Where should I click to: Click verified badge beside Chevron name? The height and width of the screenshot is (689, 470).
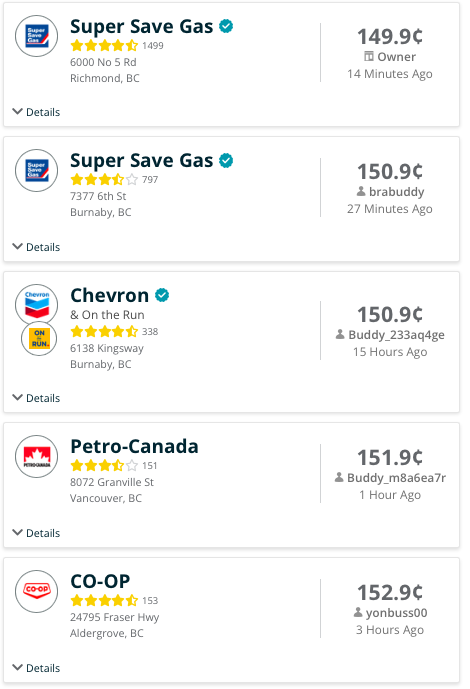162,295
